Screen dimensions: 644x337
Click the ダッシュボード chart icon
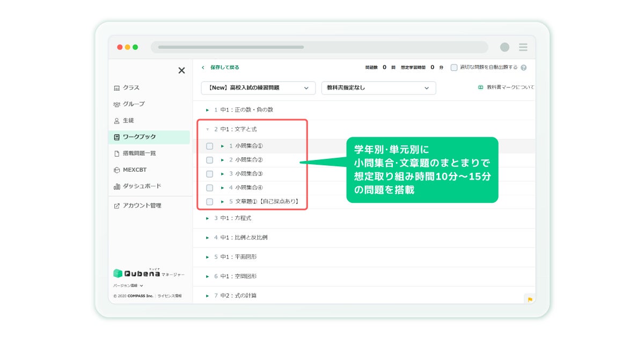(117, 186)
